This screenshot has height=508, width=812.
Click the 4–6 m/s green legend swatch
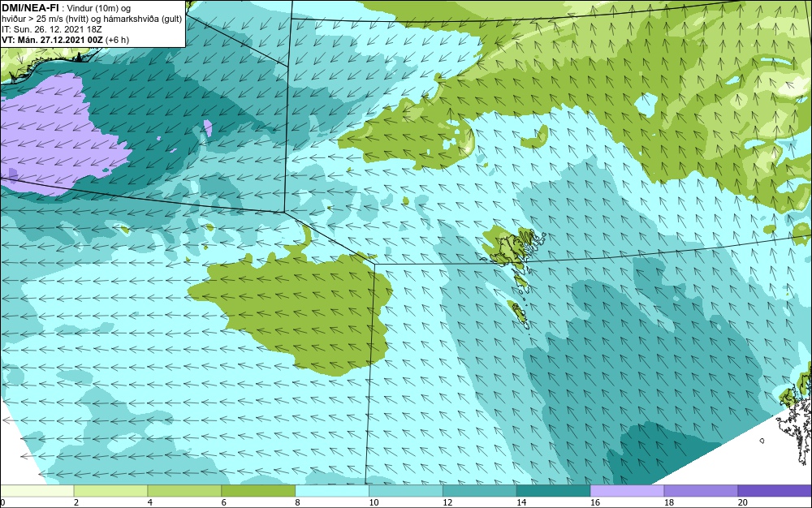[184, 491]
